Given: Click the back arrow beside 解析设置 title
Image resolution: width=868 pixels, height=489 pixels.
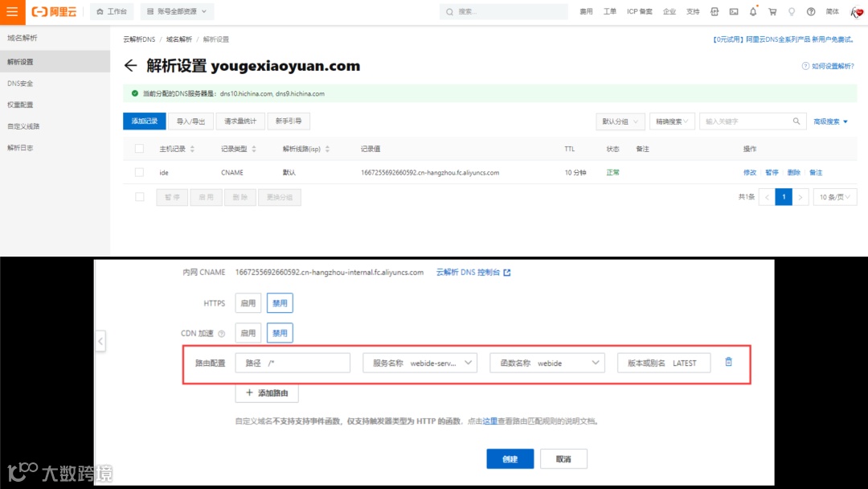Looking at the screenshot, I should pos(131,65).
